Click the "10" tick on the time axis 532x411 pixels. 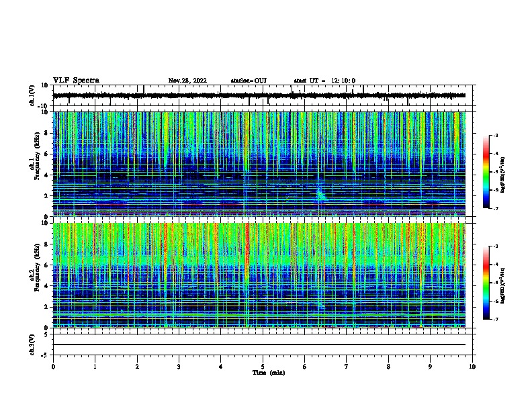[472, 367]
